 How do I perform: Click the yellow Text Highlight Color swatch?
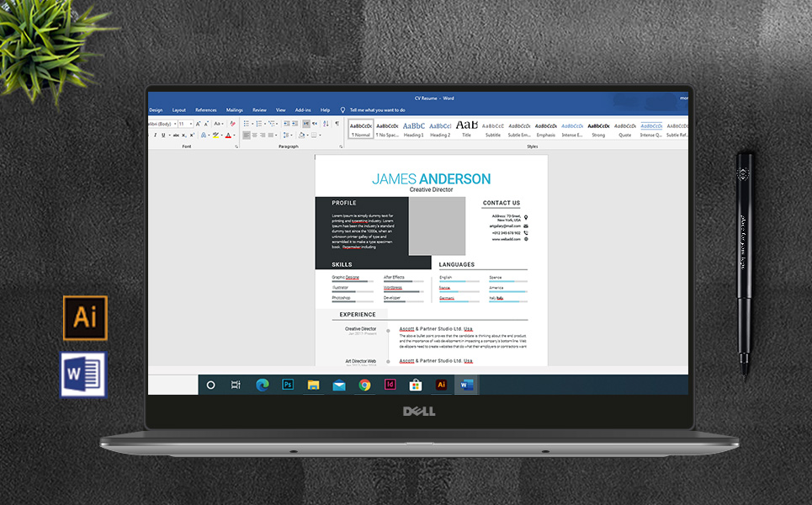tap(216, 136)
